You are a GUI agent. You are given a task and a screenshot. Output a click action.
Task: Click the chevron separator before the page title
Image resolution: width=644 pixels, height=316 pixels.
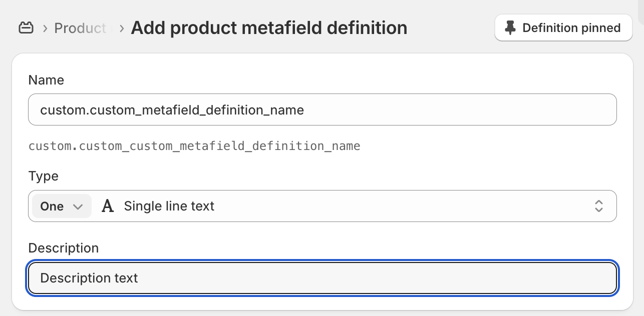tap(122, 28)
